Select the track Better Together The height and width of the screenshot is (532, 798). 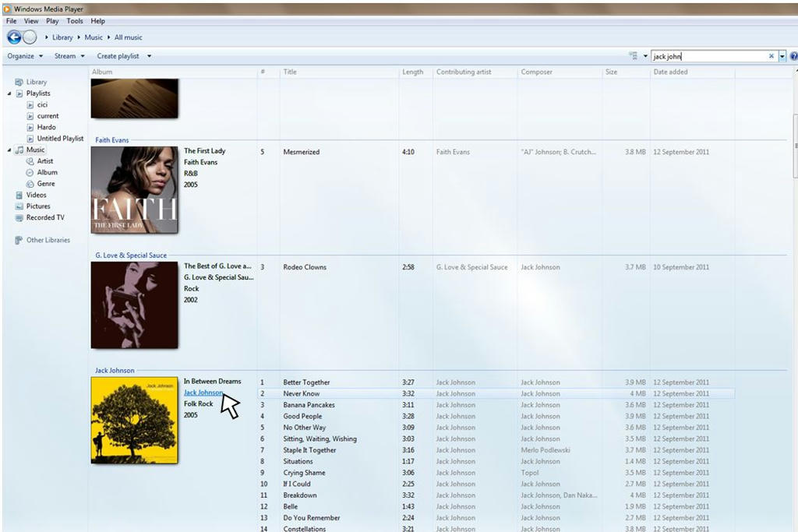click(306, 382)
